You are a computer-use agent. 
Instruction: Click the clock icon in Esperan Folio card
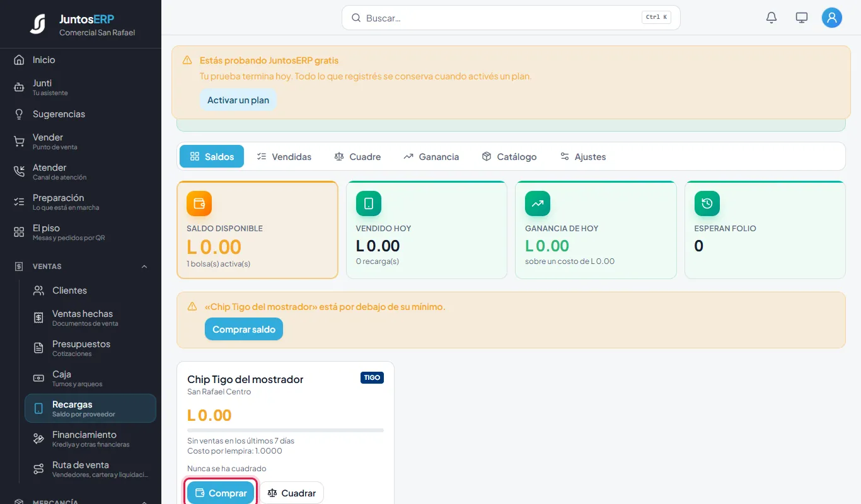click(x=707, y=203)
